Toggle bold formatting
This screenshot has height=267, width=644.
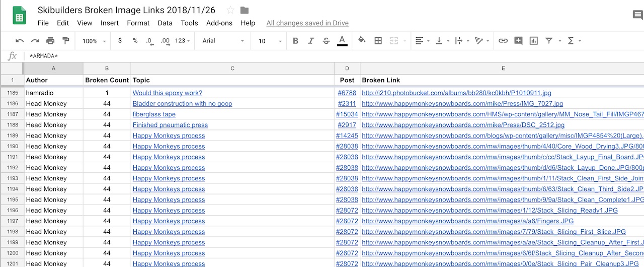pos(295,41)
